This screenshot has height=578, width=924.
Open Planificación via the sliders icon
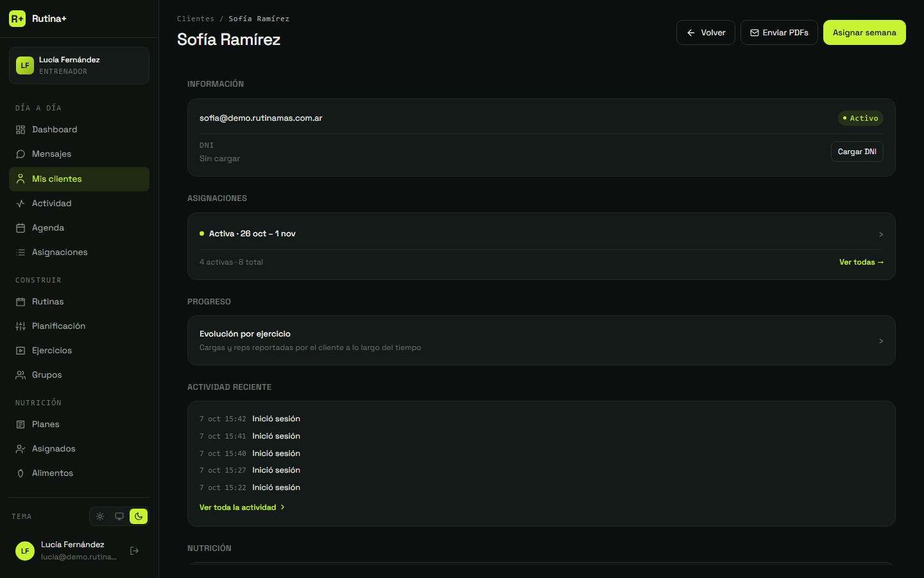tap(21, 326)
